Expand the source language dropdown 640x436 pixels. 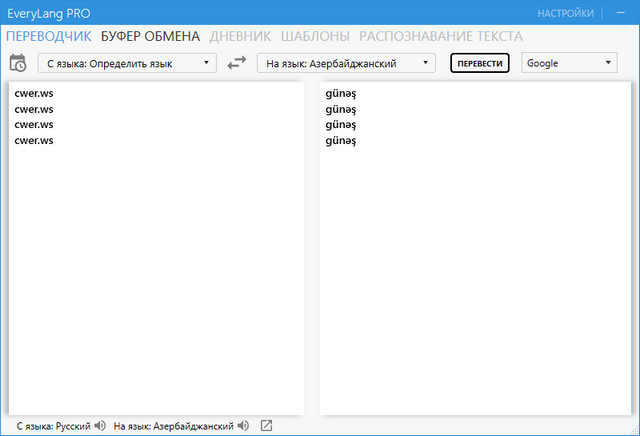(x=127, y=63)
